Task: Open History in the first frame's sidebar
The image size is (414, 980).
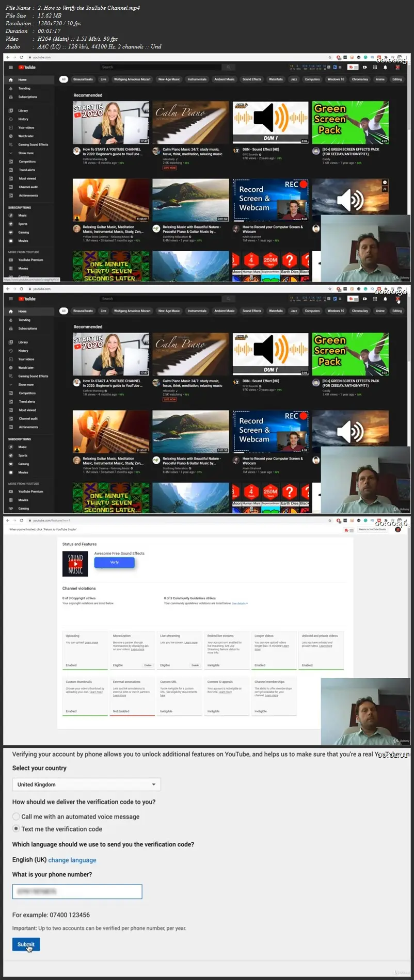Action: (23, 119)
